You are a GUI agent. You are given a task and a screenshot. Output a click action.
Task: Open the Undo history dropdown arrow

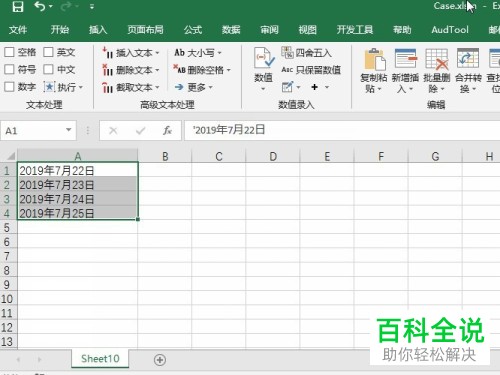pos(51,6)
